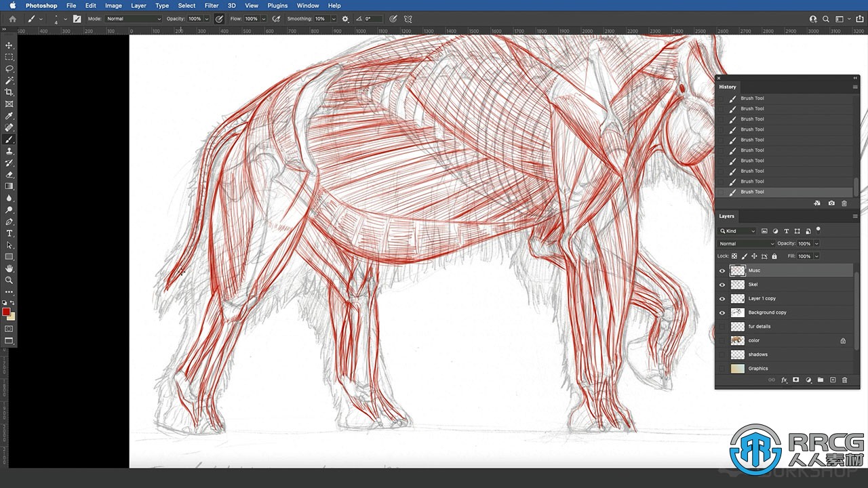Create new layer in Layers panel
868x488 pixels.
pos(833,380)
